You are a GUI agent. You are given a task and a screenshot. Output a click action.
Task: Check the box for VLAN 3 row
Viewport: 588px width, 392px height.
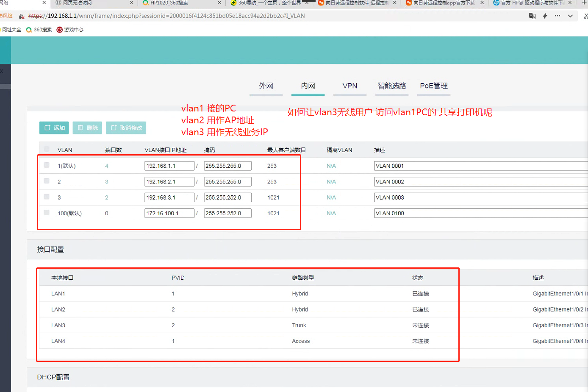pos(47,197)
